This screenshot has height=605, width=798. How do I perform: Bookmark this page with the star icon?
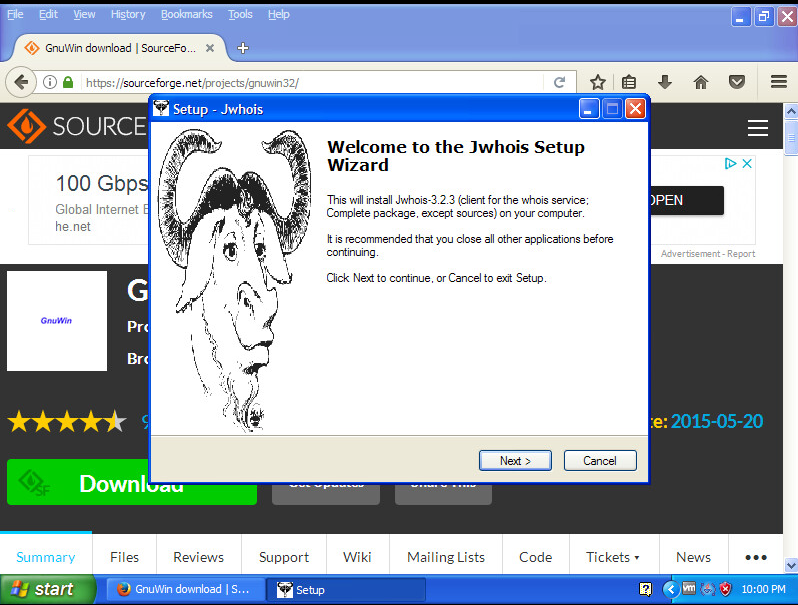(597, 82)
